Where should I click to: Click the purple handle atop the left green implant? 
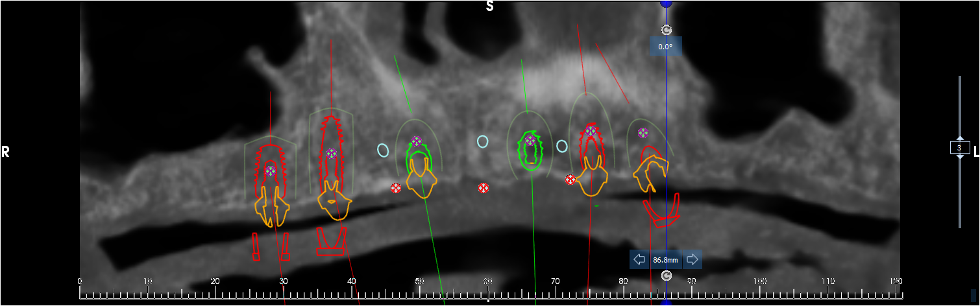416,141
